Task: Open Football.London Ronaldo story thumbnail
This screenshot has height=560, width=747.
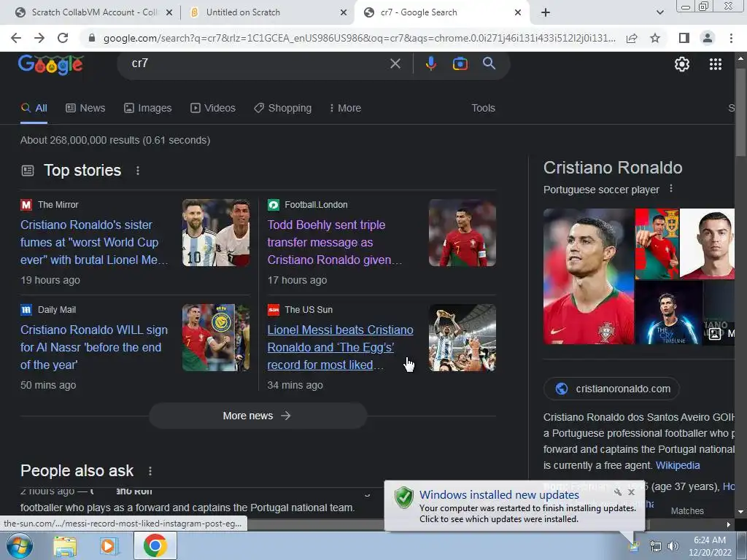Action: 462,233
